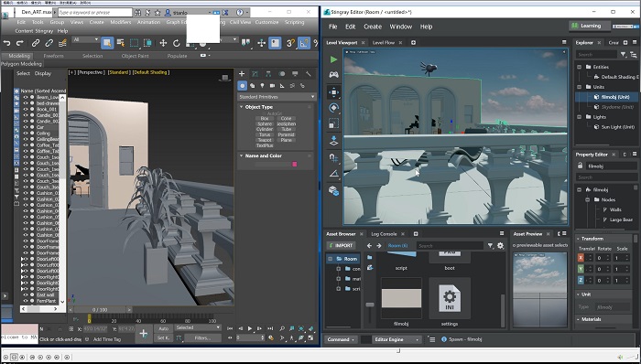
Task: Open the Utilities wrench tab in the command panel
Action: [x=309, y=74]
